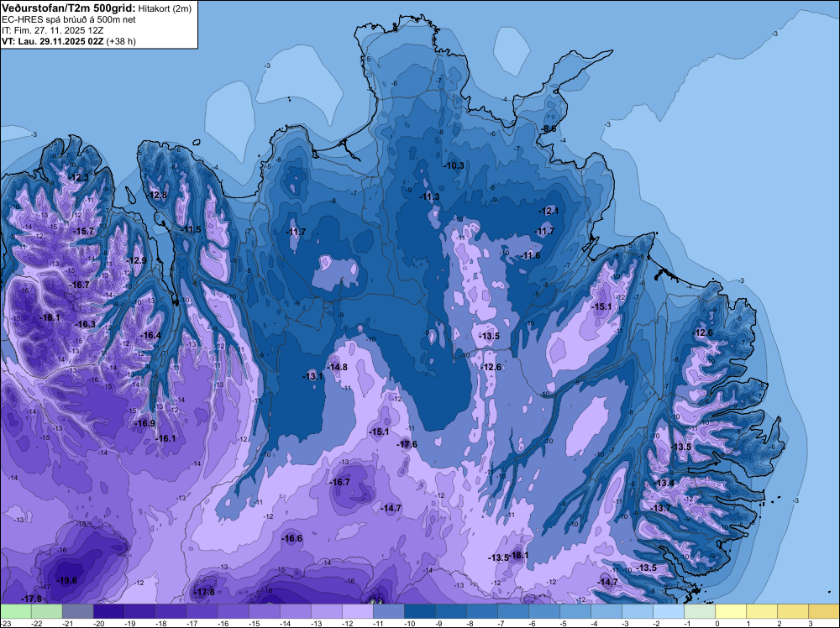Select the -12.9 temperature label

(x=137, y=261)
